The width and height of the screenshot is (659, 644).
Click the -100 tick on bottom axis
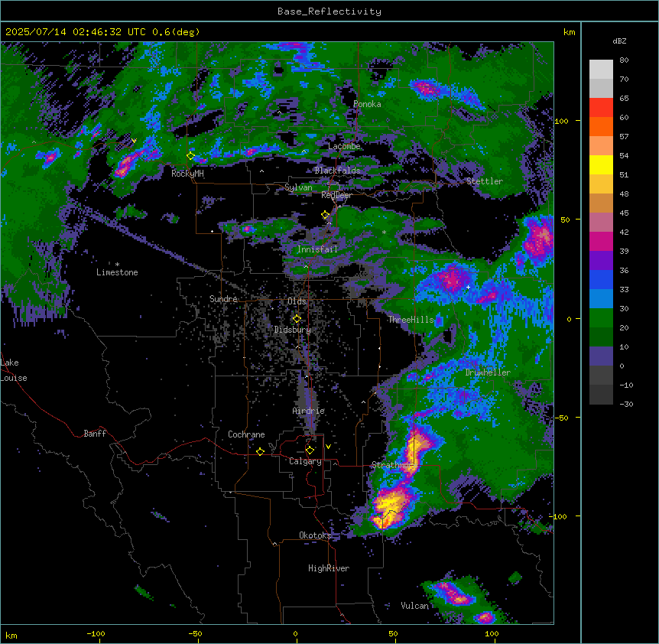(96, 633)
